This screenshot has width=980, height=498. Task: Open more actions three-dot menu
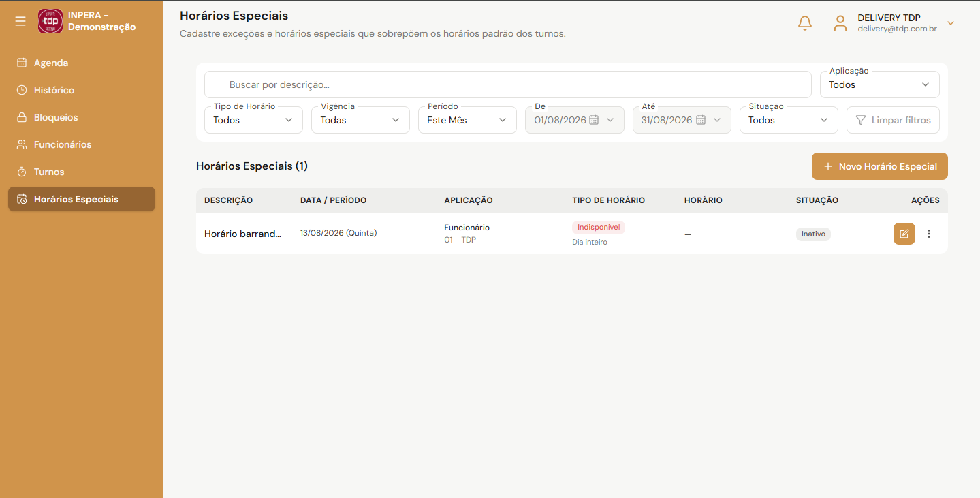click(929, 234)
